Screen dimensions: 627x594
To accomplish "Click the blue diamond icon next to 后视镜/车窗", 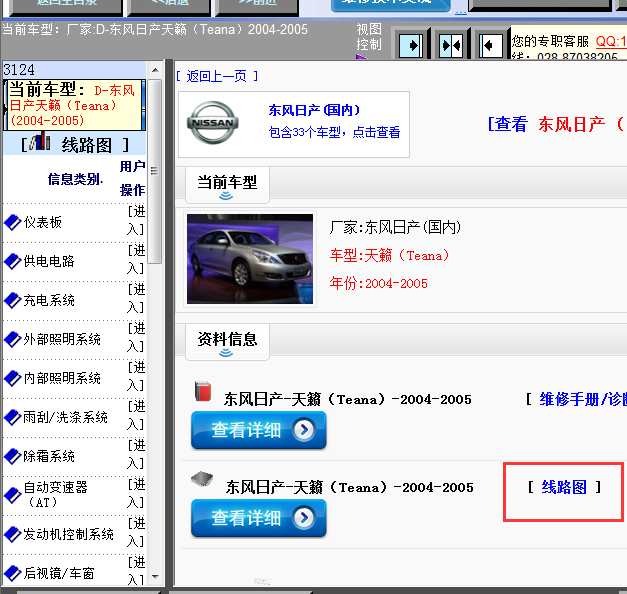I will tap(12, 573).
